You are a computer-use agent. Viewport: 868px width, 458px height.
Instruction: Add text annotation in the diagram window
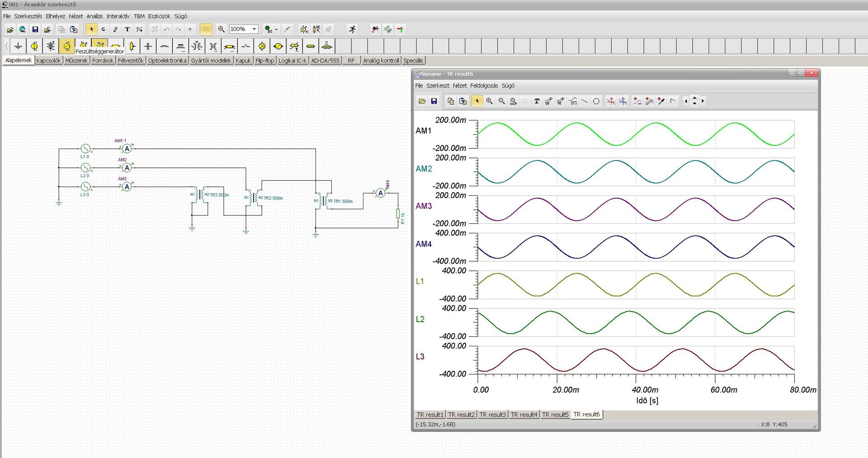tap(537, 101)
